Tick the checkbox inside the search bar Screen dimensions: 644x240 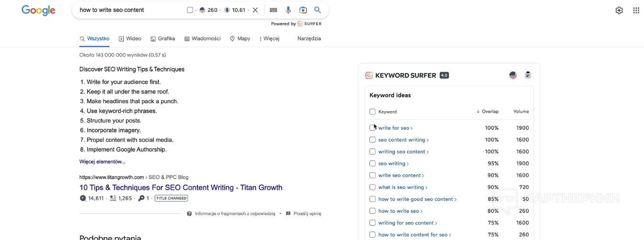coord(190,10)
